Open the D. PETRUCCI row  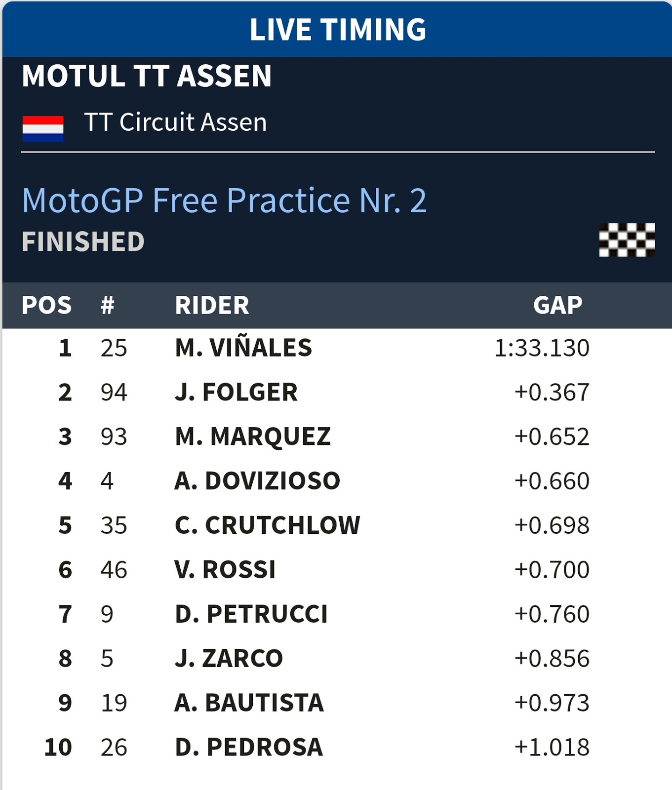(x=337, y=614)
